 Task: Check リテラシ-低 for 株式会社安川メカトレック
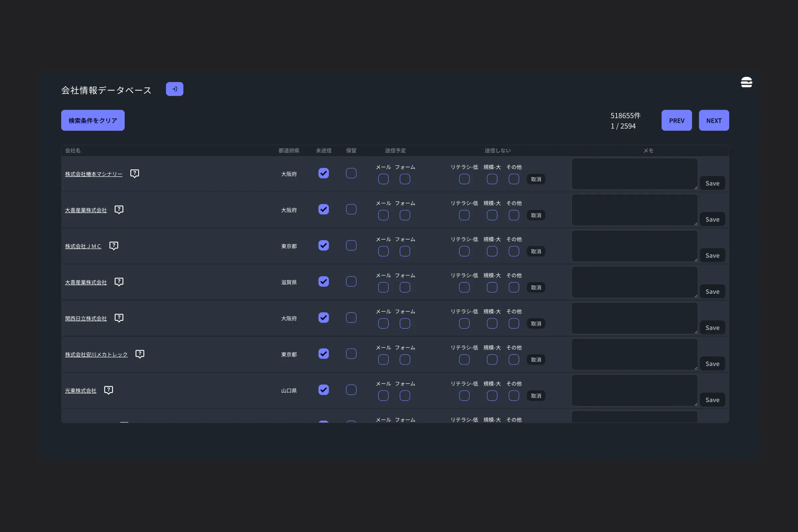pos(464,360)
